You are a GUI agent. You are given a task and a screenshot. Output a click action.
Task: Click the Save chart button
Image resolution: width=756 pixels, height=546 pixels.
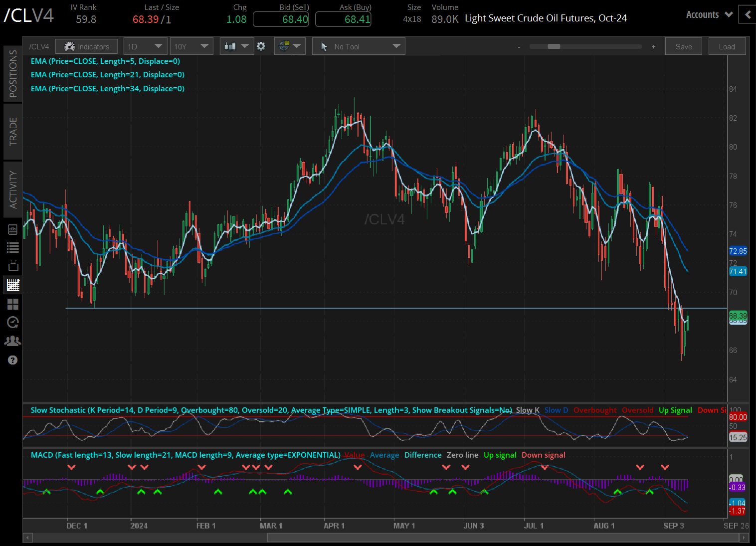[683, 46]
